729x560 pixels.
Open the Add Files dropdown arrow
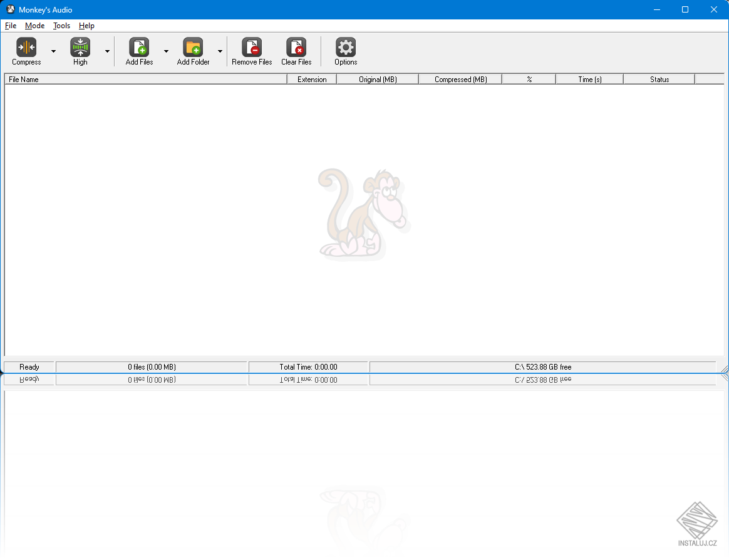(166, 51)
